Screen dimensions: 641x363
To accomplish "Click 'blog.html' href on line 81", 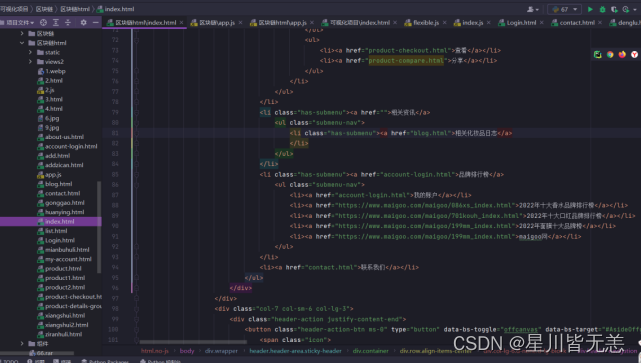I will tap(431, 133).
